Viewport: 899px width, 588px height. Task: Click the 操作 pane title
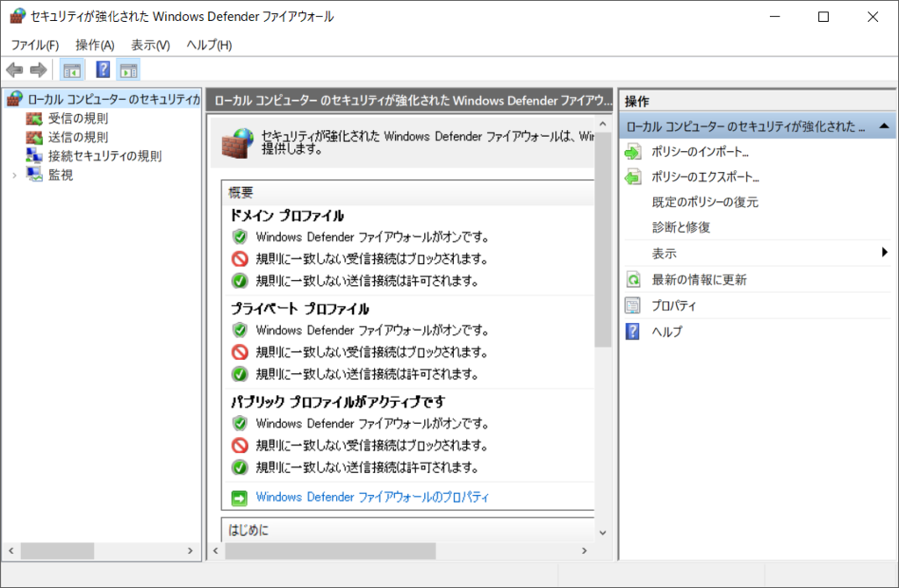[x=637, y=102]
